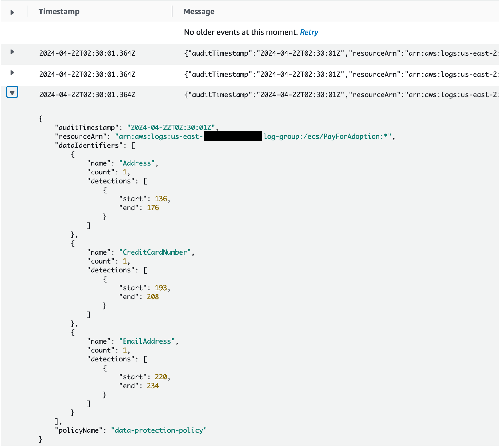Select the Address data identifier name
This screenshot has height=448, width=500.
click(x=136, y=163)
